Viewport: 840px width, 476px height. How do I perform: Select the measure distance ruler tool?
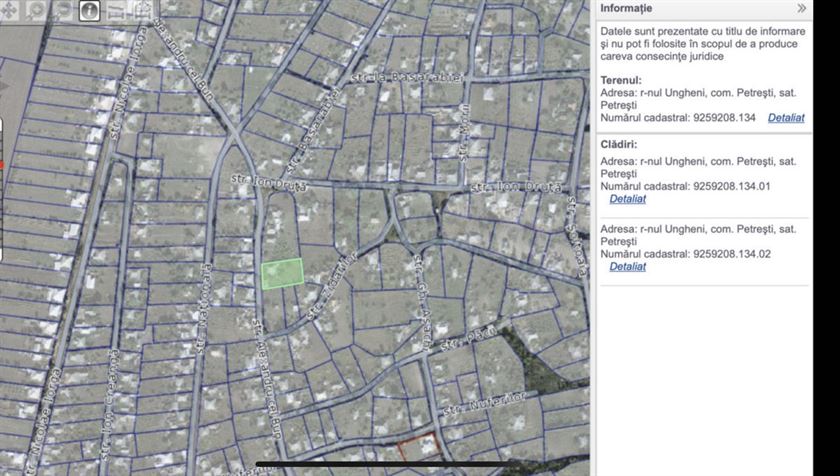(x=116, y=11)
